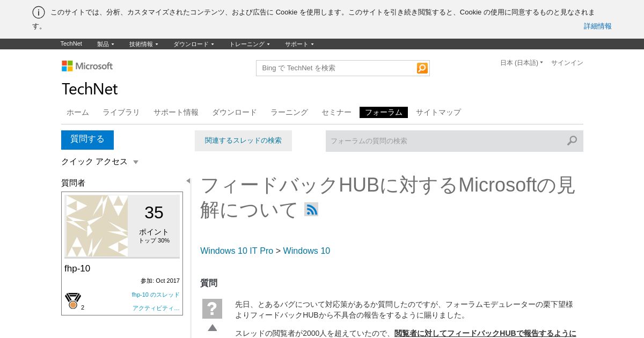
Task: Click the forum search magnifier icon
Action: [x=572, y=141]
